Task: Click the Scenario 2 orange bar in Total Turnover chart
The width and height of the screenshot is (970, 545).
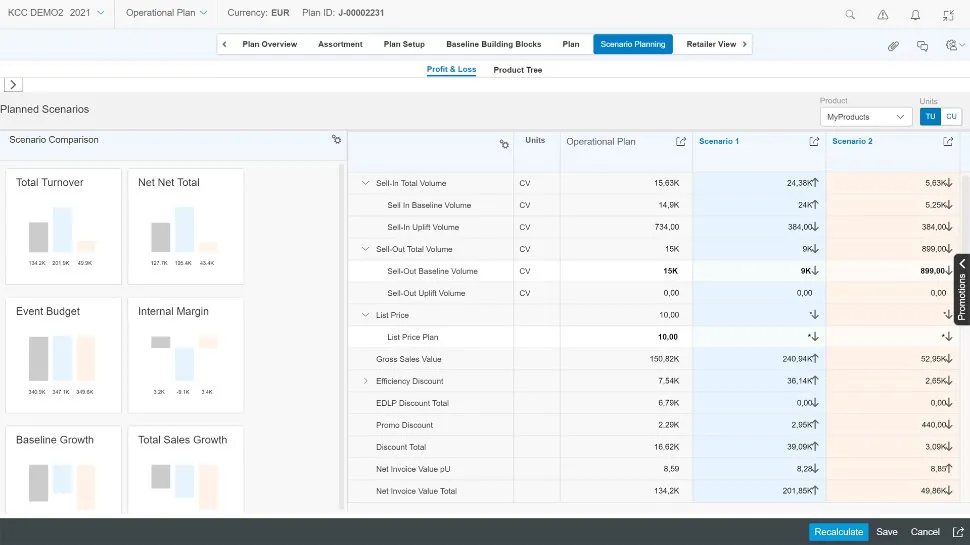Action: [86, 246]
